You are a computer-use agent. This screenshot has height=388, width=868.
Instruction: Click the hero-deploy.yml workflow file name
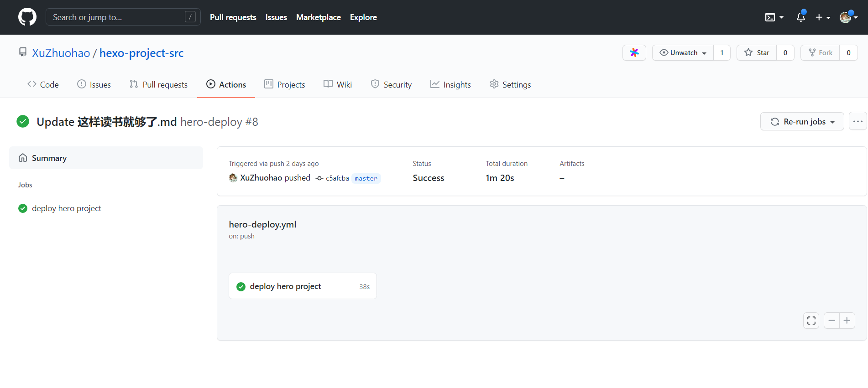click(262, 224)
